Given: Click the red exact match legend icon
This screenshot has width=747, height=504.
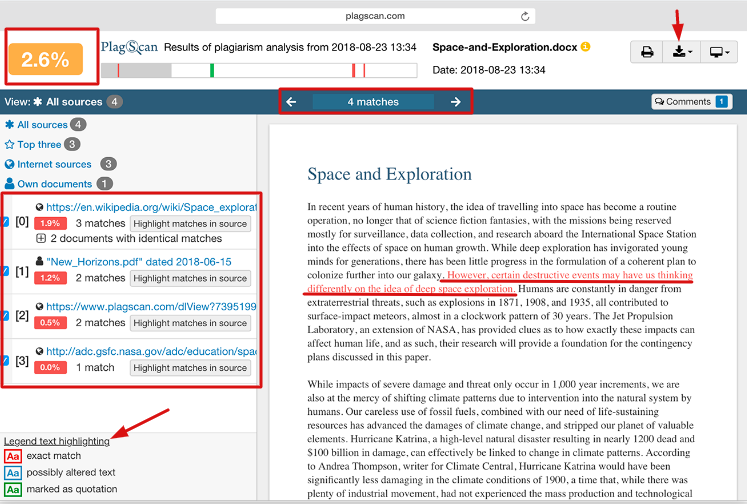Looking at the screenshot, I should 13,456.
